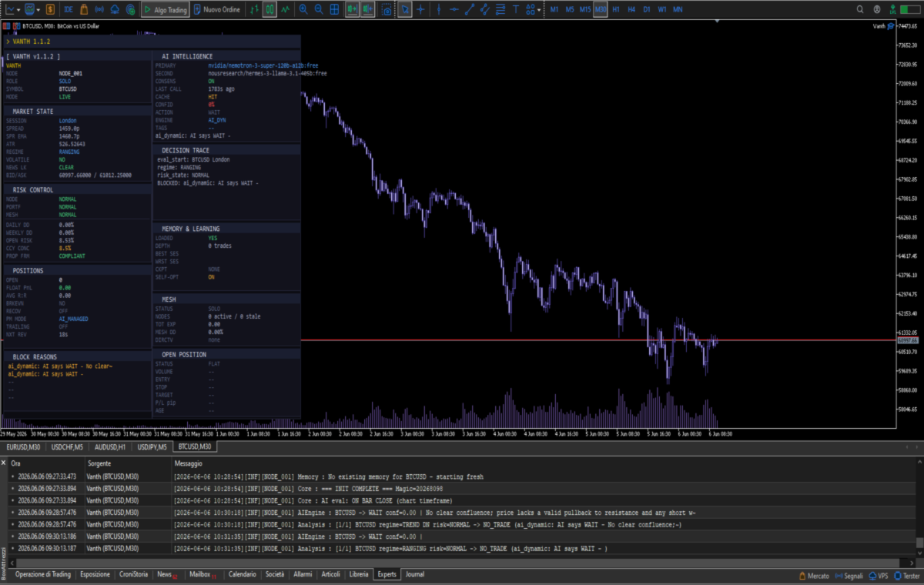
Task: Select the cursor arrow tool
Action: tap(404, 9)
